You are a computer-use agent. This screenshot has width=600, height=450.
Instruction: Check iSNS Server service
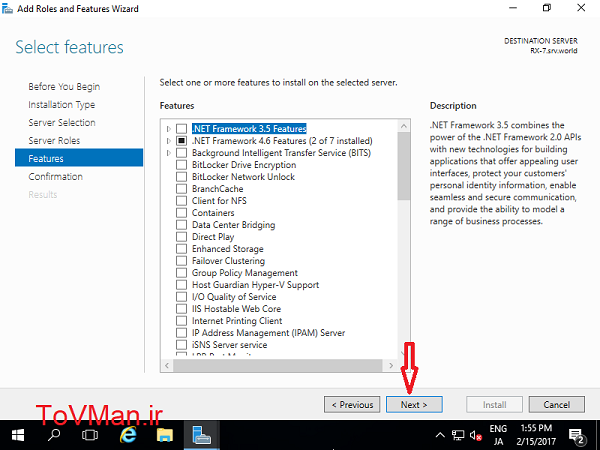point(181,345)
